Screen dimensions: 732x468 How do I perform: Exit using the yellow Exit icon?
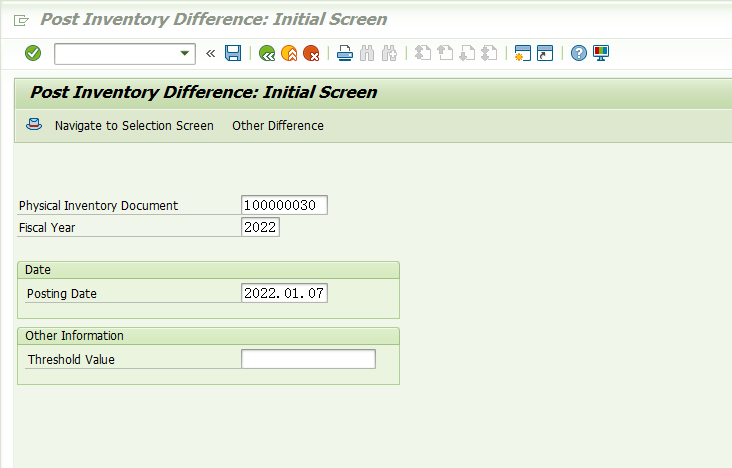289,53
